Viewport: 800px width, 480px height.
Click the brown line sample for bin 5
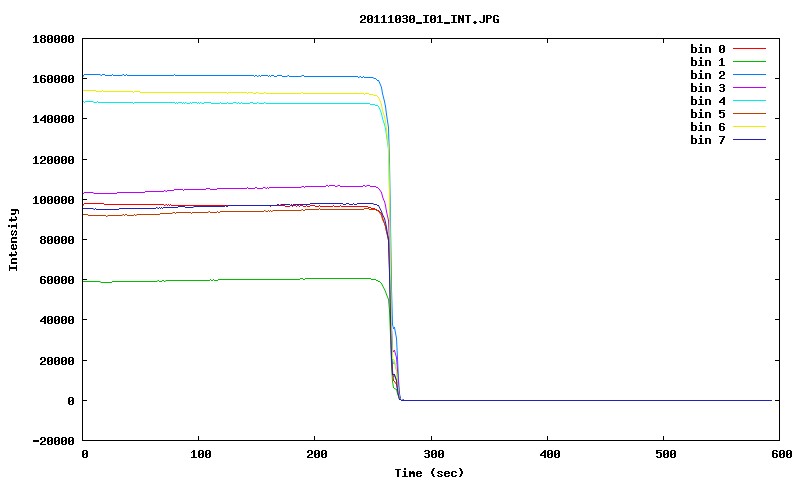(x=749, y=114)
